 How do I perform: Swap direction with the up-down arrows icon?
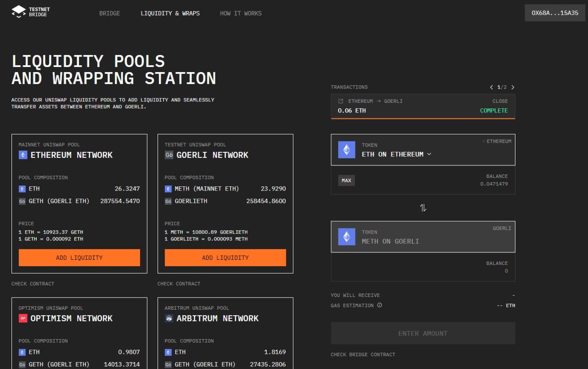423,207
